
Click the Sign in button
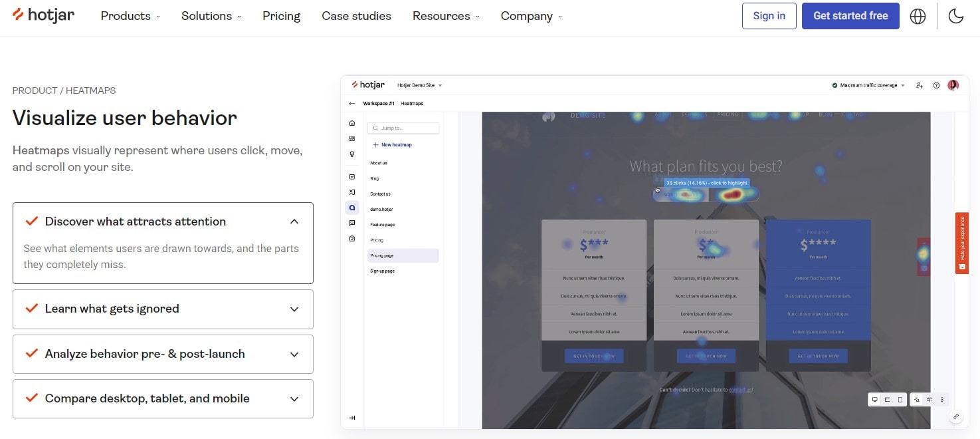(x=769, y=16)
